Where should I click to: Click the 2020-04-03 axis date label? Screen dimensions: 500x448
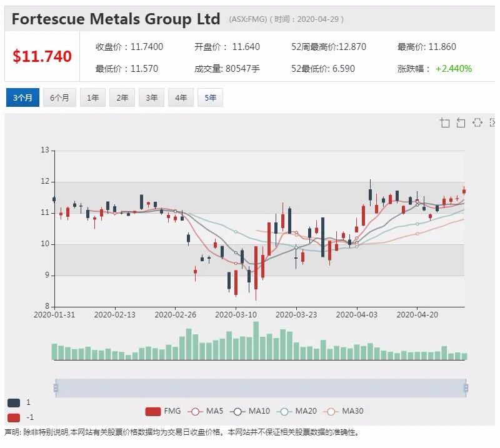tap(357, 315)
